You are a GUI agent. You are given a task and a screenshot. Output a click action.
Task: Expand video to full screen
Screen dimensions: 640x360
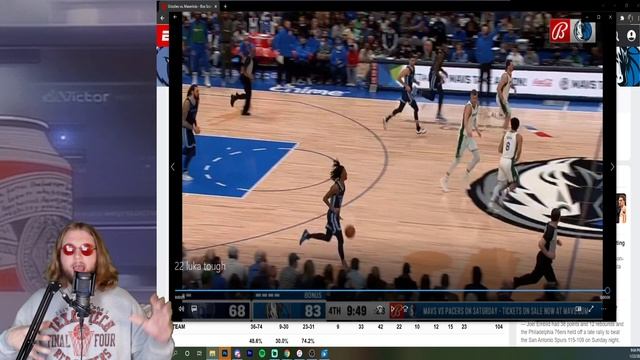click(591, 309)
